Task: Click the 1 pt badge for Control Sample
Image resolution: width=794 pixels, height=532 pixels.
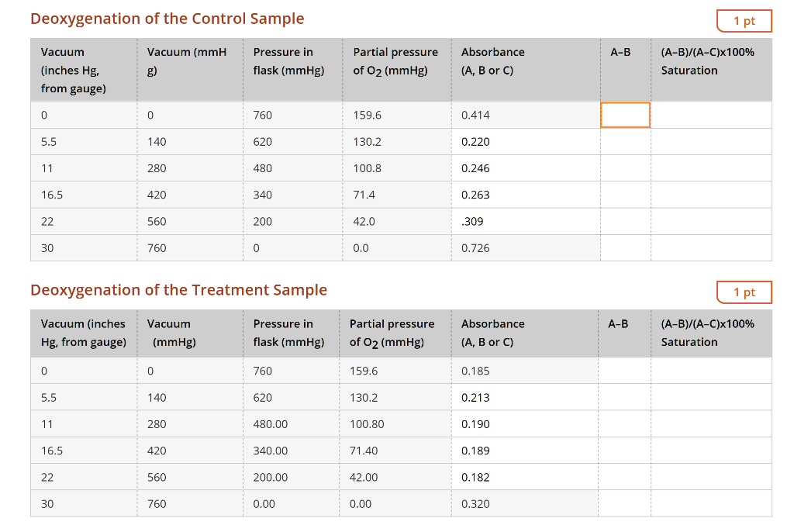Action: pos(744,21)
